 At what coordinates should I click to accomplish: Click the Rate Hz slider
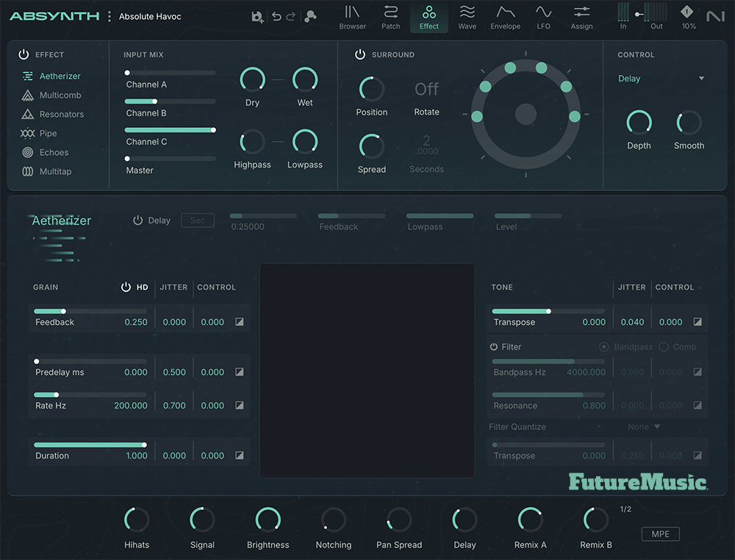(90, 395)
